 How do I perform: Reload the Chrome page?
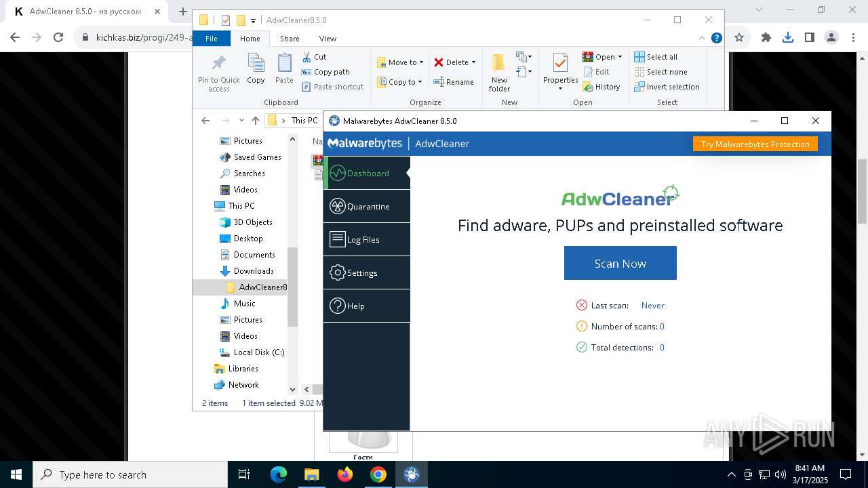tap(58, 38)
